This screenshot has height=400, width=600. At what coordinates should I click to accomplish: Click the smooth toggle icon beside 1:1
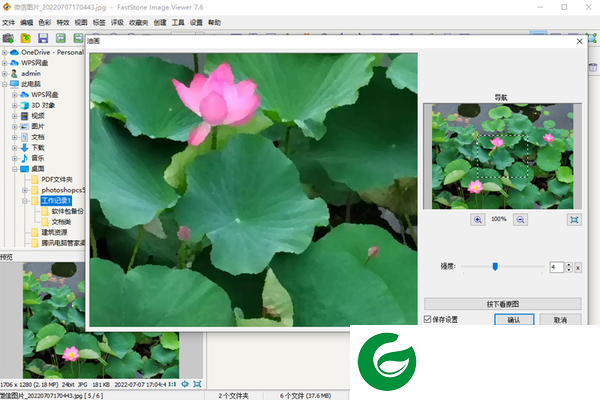(x=185, y=384)
